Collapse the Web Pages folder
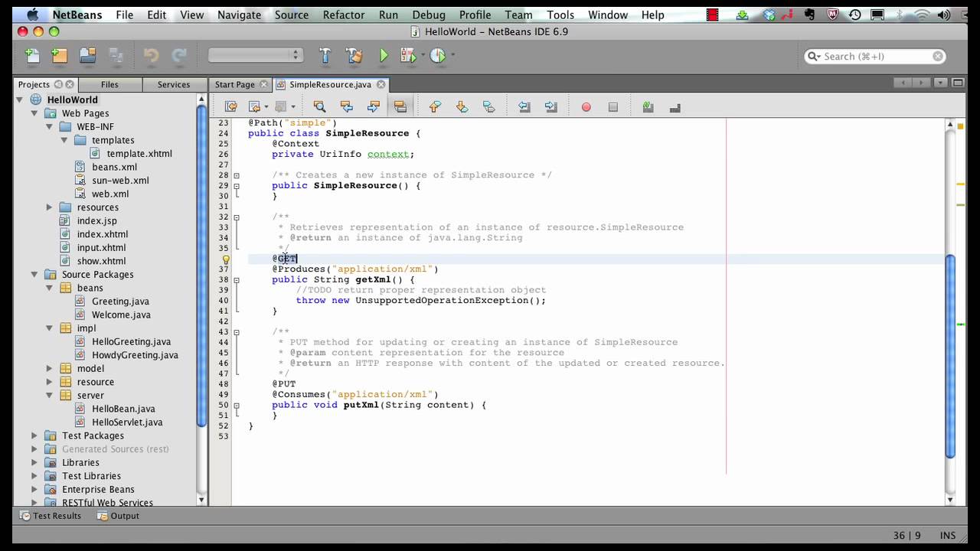This screenshot has width=980, height=551. click(x=34, y=113)
